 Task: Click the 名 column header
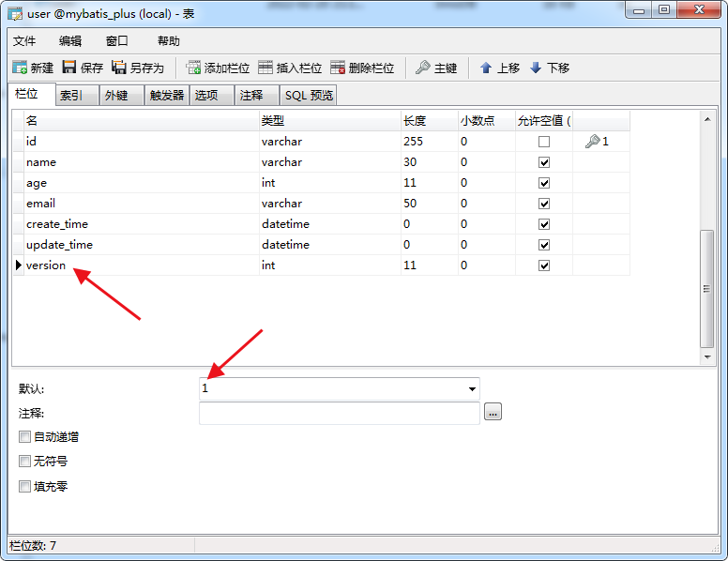tap(141, 121)
